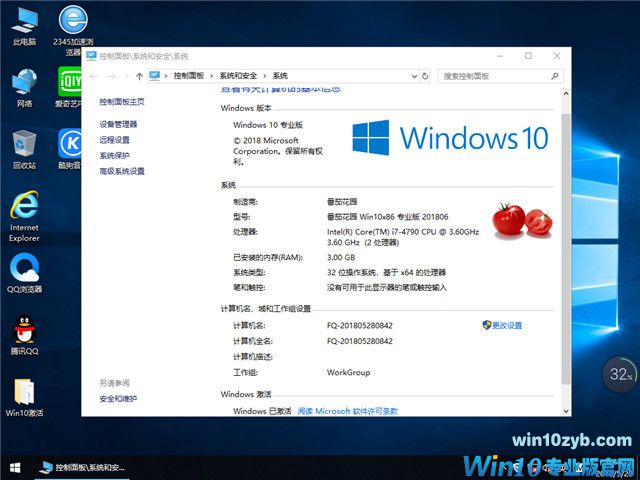Open the 阅读 Microsoft 软件许可条款 link
The image size is (640, 480).
347,411
